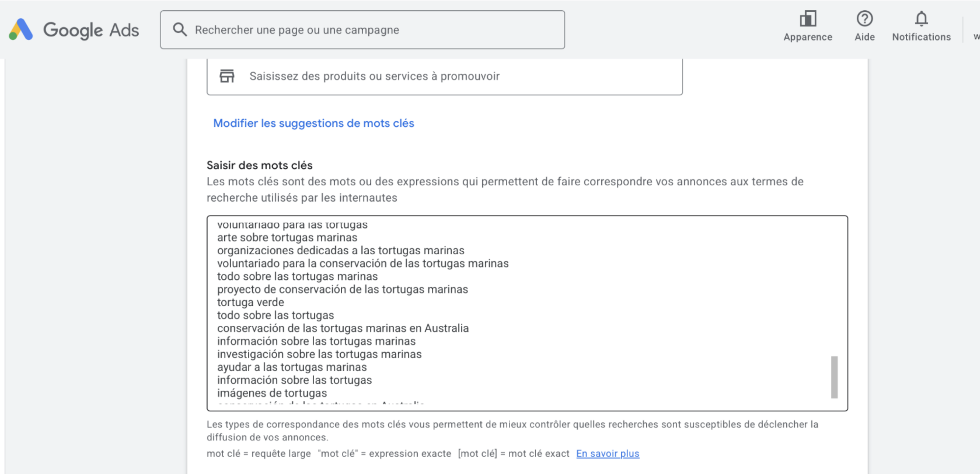The image size is (980, 474).
Task: Click the search magnifier icon
Action: click(180, 30)
